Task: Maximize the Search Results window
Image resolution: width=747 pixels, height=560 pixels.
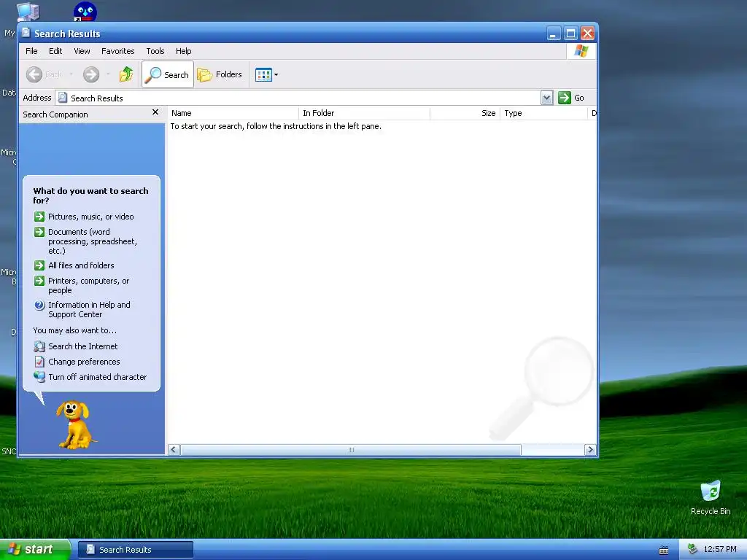Action: [570, 34]
